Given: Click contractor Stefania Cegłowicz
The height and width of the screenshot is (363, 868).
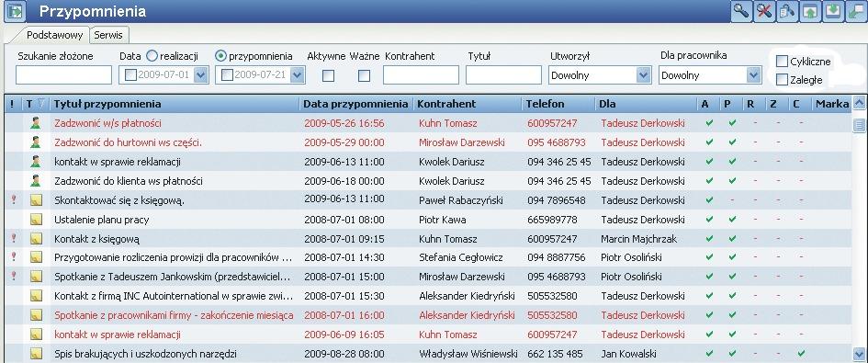Looking at the screenshot, I should [460, 257].
